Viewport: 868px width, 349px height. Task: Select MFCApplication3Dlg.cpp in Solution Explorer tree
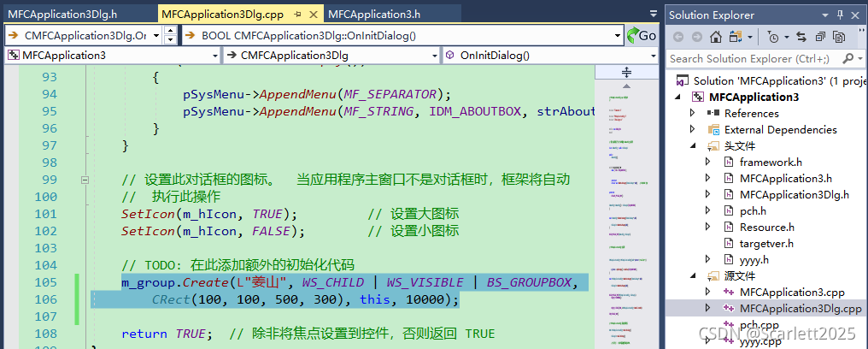[801, 308]
